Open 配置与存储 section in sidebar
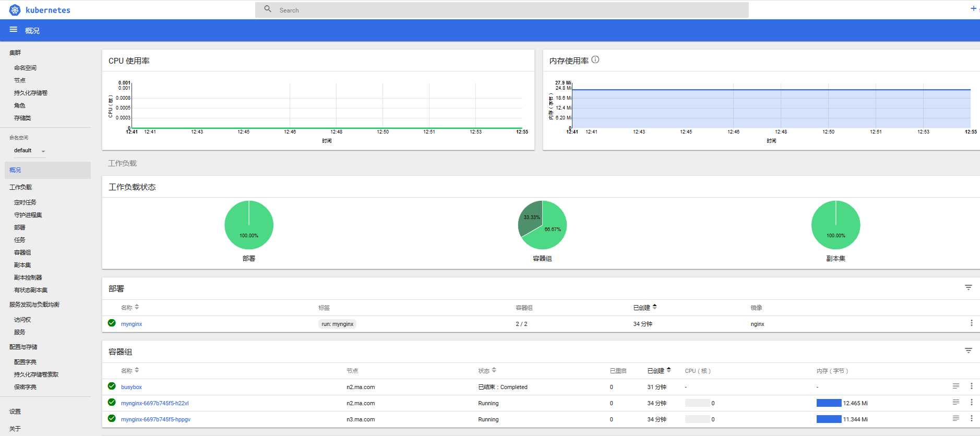This screenshot has height=436, width=980. [23, 347]
